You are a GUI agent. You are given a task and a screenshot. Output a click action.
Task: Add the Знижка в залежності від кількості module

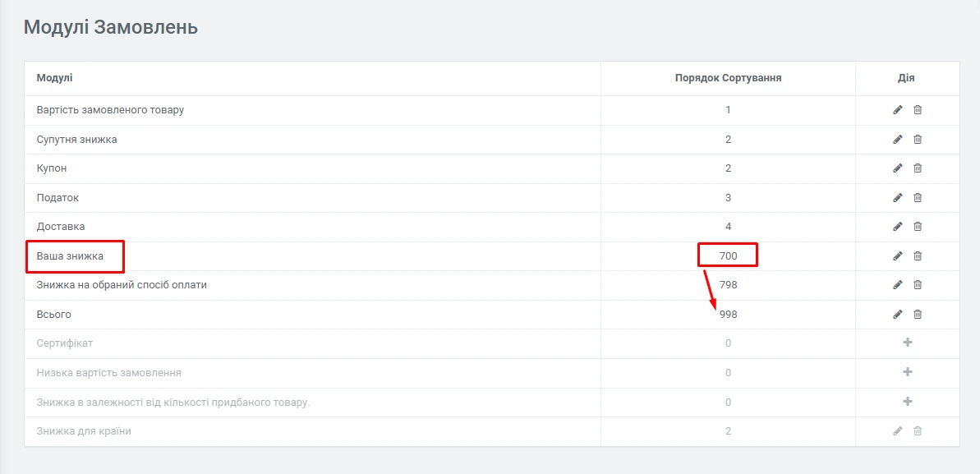tap(908, 402)
